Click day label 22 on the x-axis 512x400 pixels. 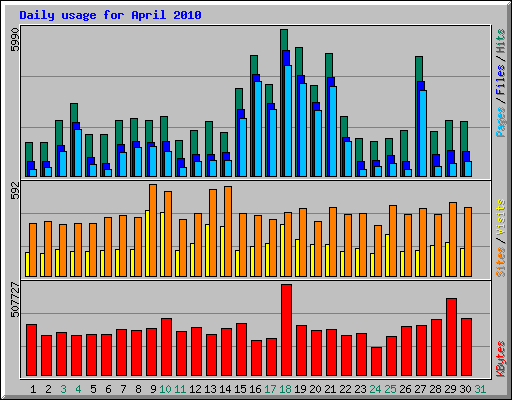(345, 389)
